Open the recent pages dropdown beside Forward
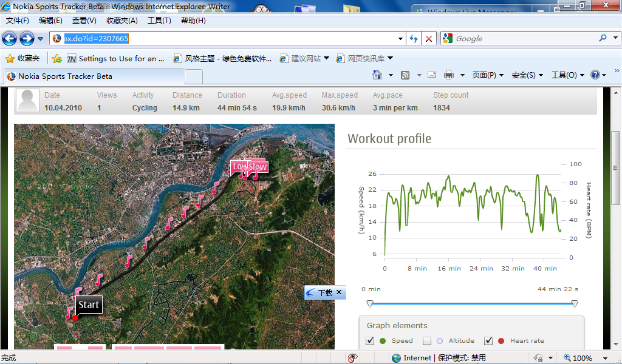This screenshot has width=622, height=364. click(41, 39)
